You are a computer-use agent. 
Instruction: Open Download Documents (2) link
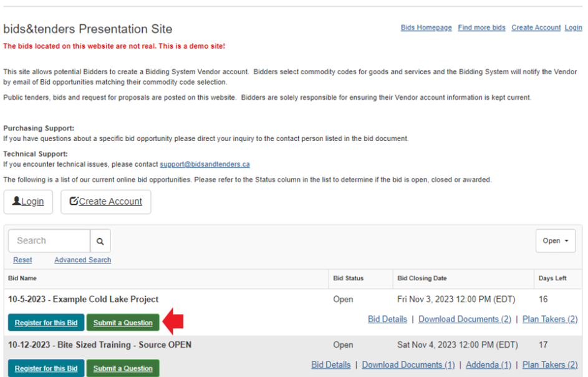[465, 319]
